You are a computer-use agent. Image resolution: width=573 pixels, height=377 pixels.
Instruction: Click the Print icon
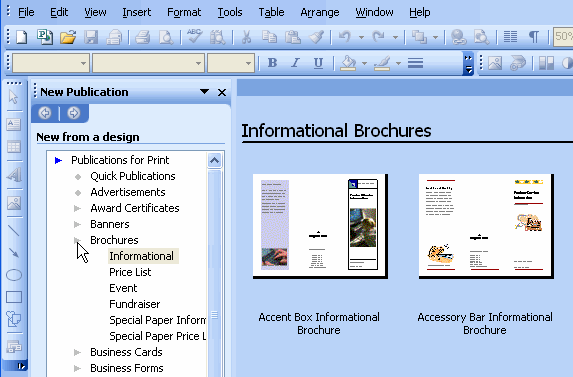142,37
